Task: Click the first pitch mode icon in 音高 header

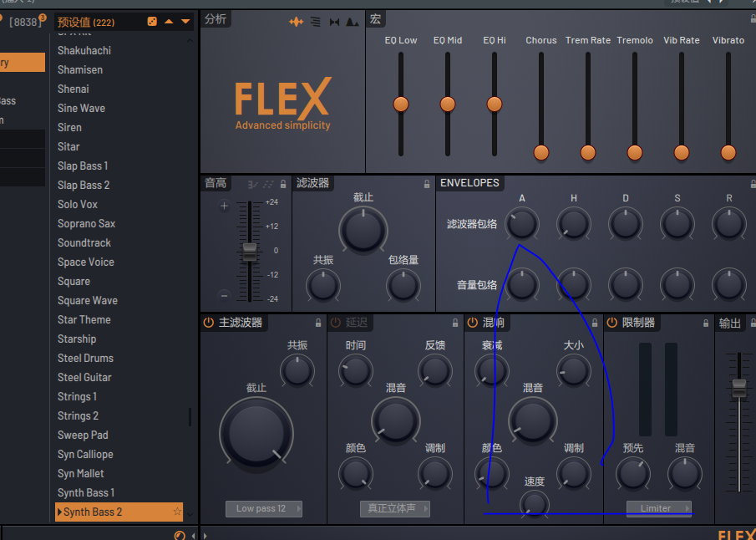Action: [x=252, y=185]
